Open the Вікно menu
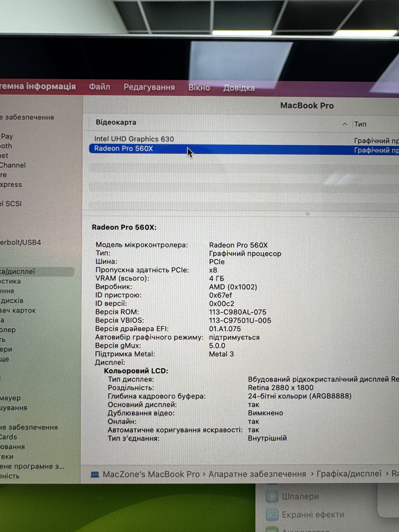The width and height of the screenshot is (399, 532). pos(199,87)
